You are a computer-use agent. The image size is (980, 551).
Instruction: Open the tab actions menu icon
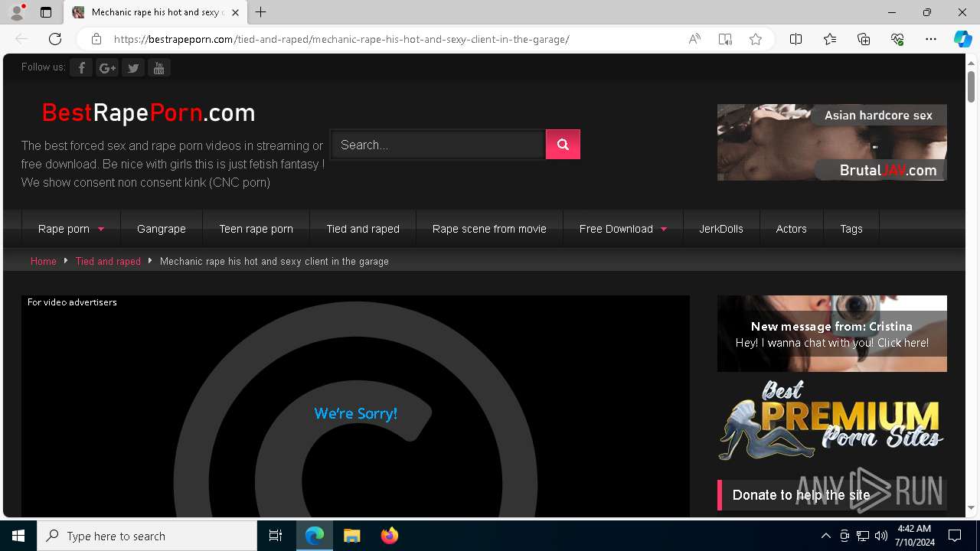(x=46, y=12)
